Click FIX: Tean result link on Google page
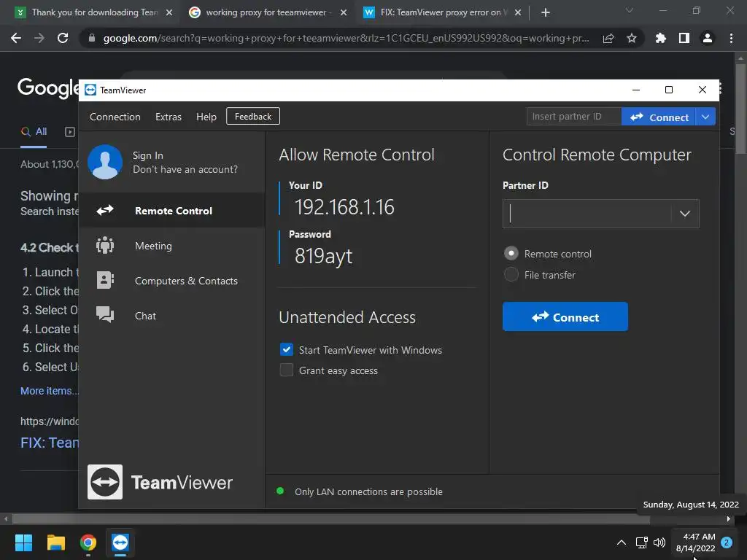 (50, 443)
